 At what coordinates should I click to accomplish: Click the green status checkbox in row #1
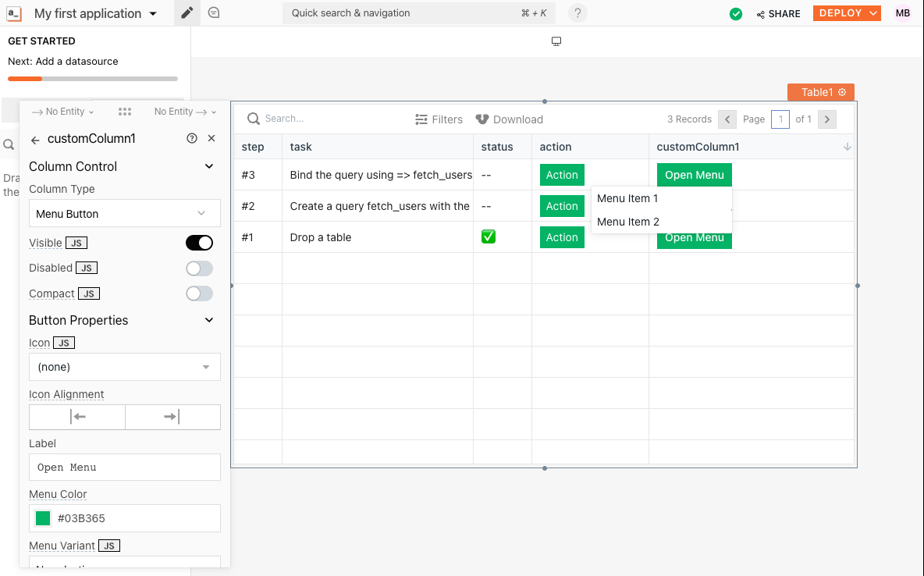coord(489,237)
